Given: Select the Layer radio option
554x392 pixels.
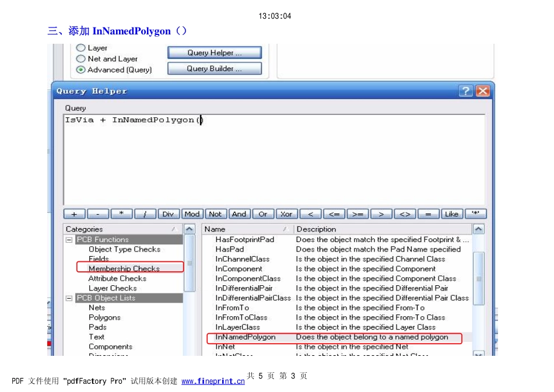Looking at the screenshot, I should tap(81, 48).
